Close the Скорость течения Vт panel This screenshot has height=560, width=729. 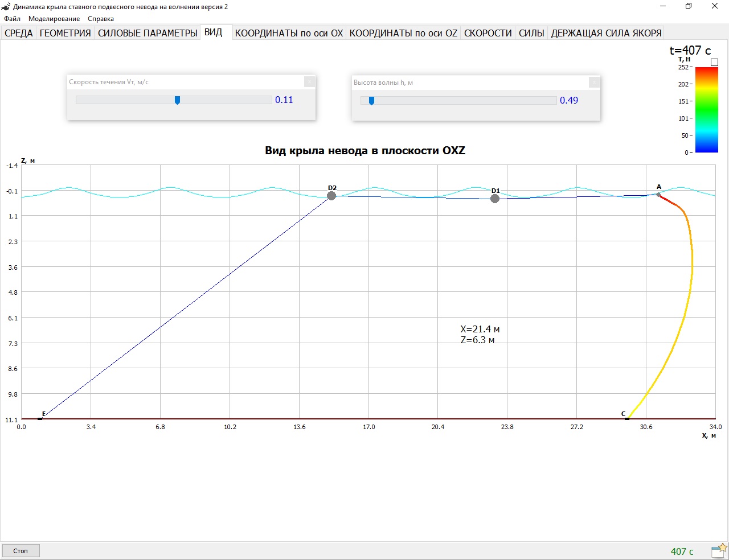point(309,82)
